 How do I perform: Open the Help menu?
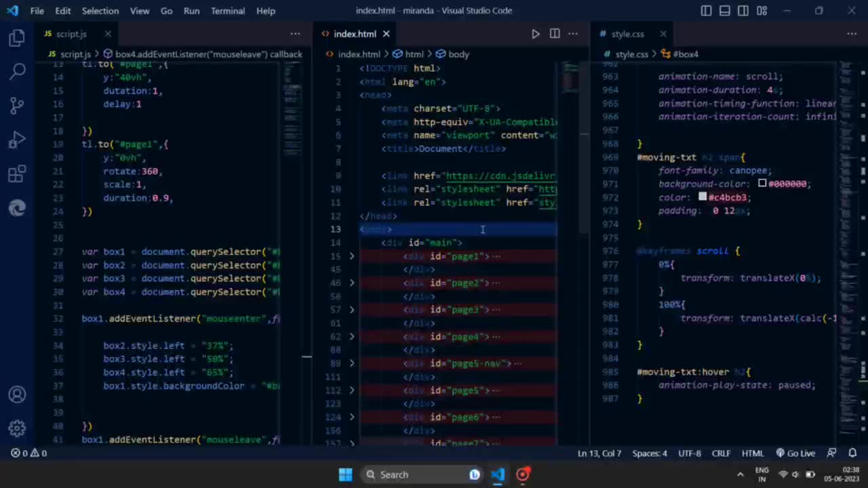click(x=266, y=11)
